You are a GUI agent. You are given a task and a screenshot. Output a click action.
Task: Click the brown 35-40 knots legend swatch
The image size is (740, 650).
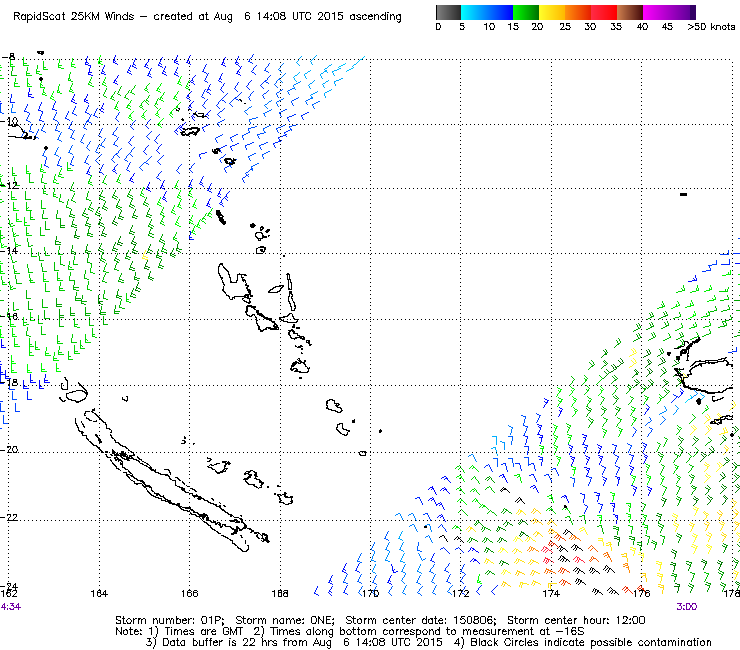pos(630,12)
